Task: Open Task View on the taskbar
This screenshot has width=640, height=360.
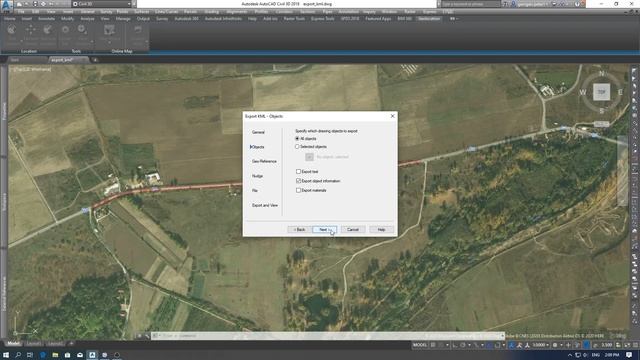Action: 30,355
